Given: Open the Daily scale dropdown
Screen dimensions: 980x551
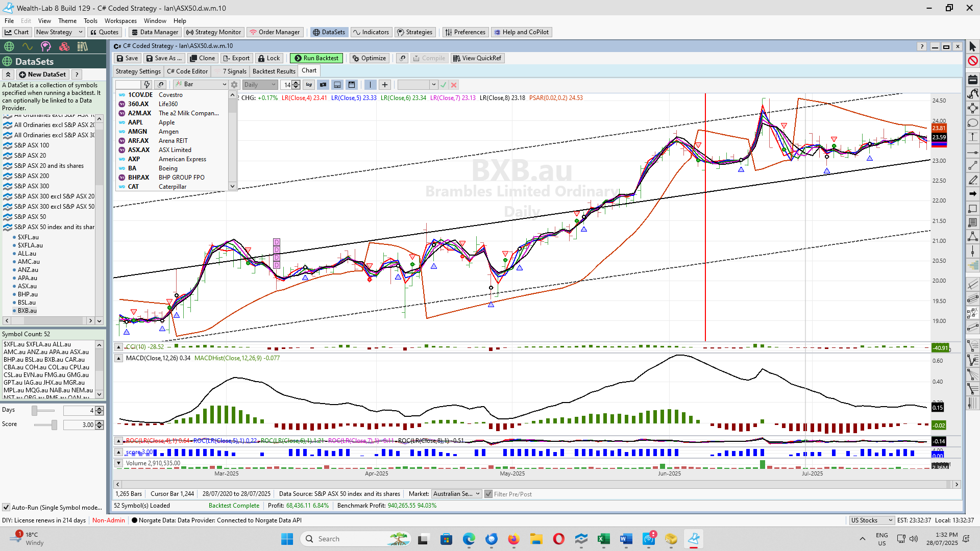Looking at the screenshot, I should tap(260, 85).
